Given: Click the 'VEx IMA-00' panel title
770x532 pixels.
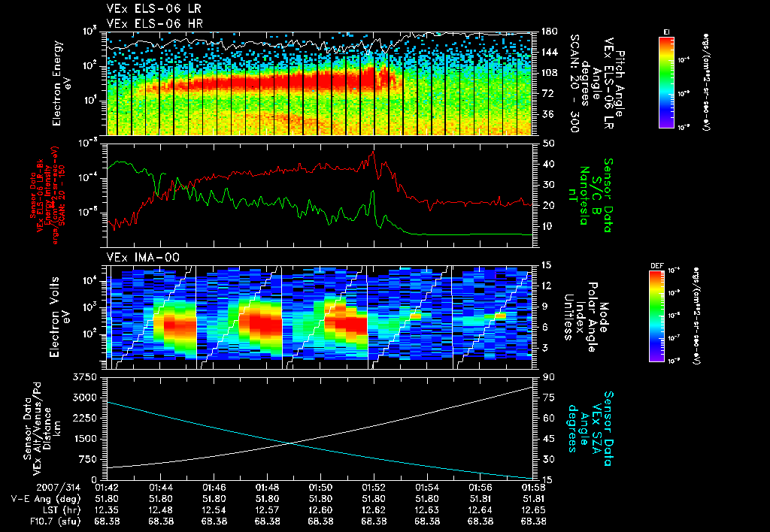Looking at the screenshot, I should pyautogui.click(x=143, y=258).
